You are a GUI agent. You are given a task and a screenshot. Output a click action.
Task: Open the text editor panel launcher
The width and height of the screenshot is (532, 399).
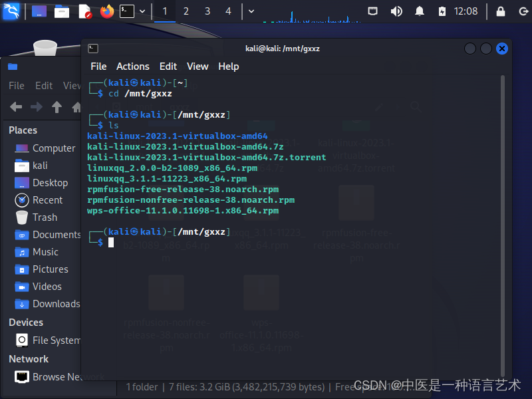[84, 11]
